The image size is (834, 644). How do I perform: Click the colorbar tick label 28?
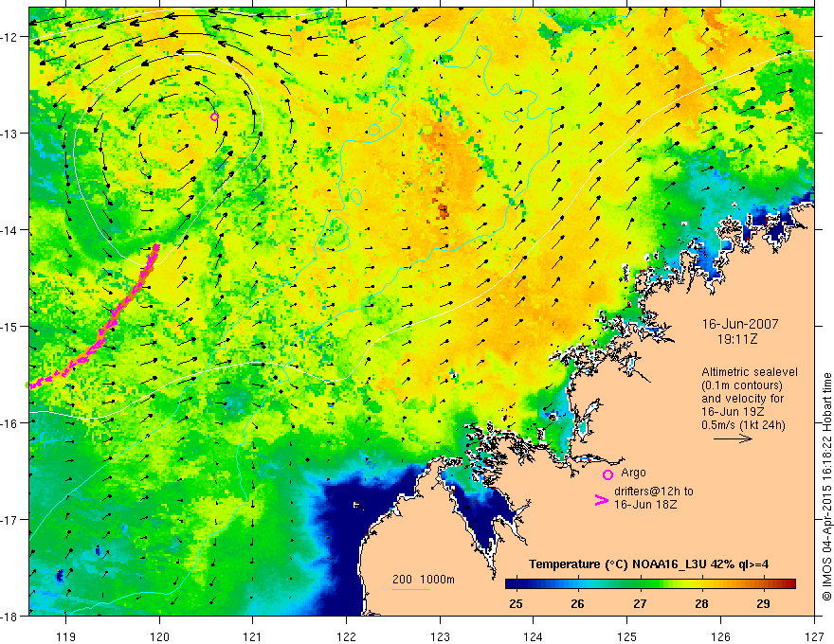[x=701, y=603]
